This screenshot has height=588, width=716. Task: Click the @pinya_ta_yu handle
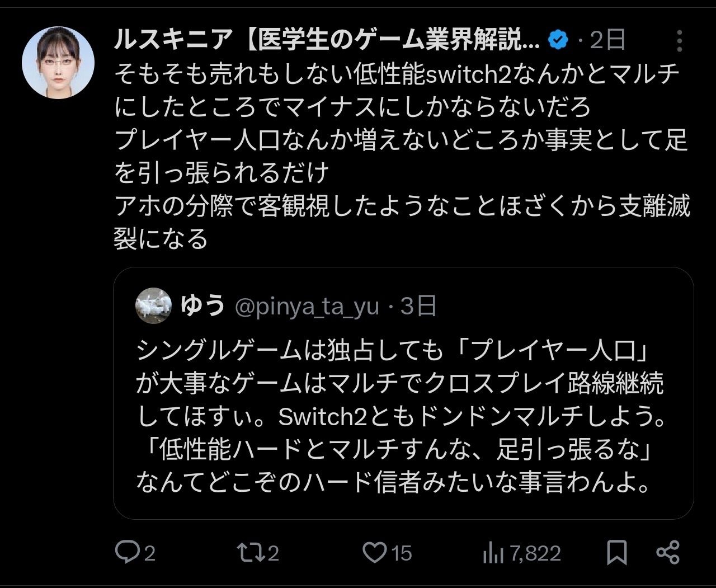tap(307, 306)
